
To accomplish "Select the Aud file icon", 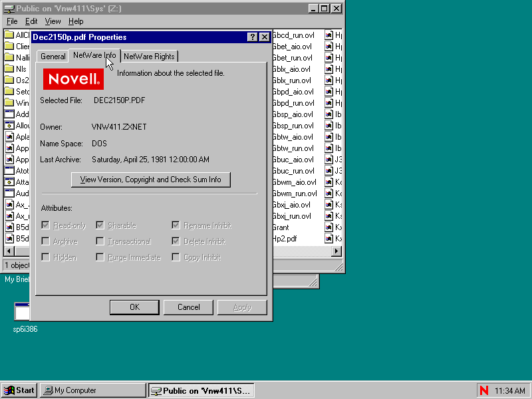I will point(9,194).
